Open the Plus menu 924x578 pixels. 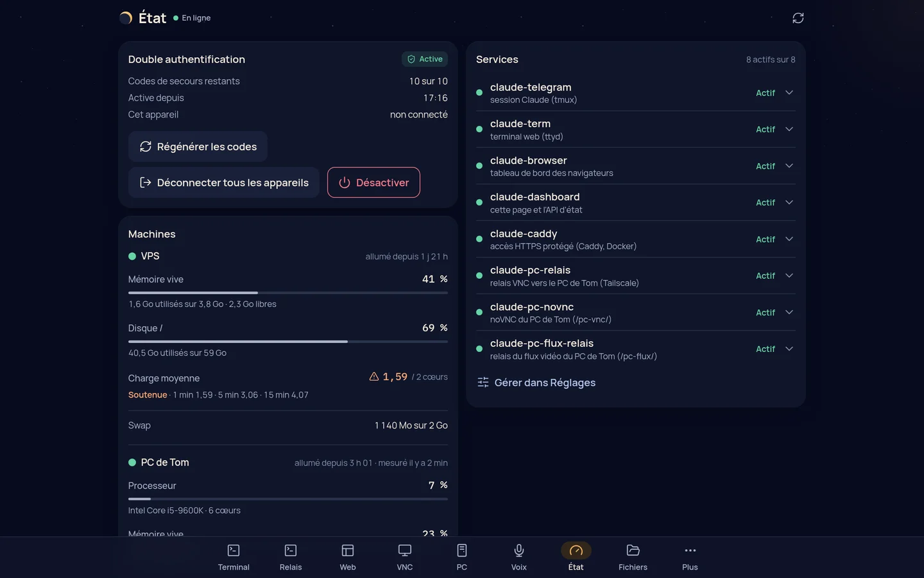coord(690,557)
